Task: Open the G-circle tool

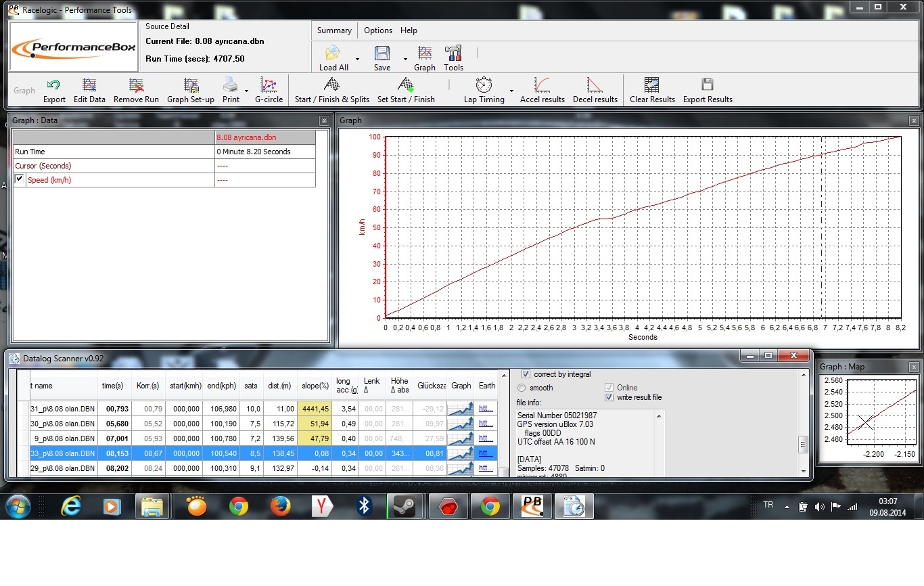Action: tap(269, 85)
